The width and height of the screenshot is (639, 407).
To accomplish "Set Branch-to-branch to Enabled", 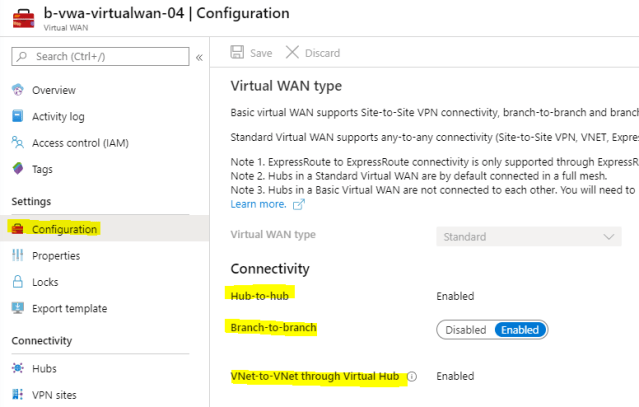I will tap(519, 330).
